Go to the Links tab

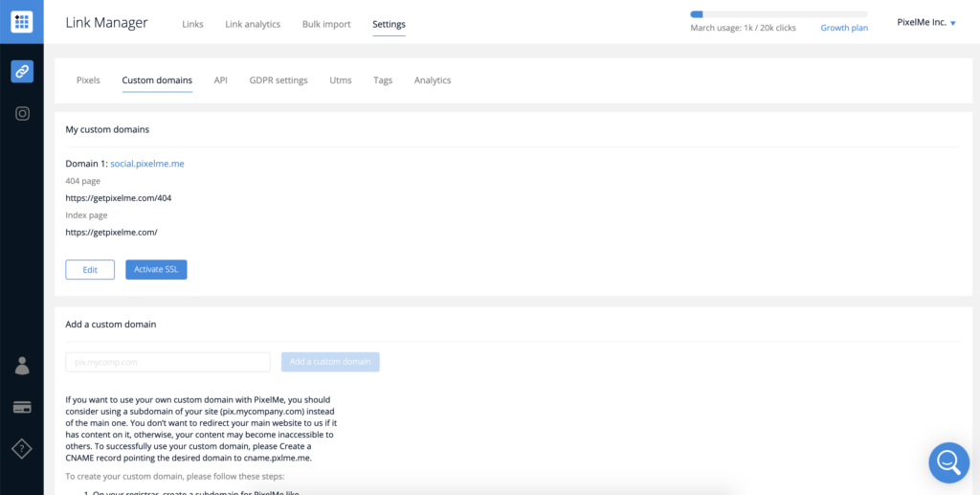click(x=192, y=24)
